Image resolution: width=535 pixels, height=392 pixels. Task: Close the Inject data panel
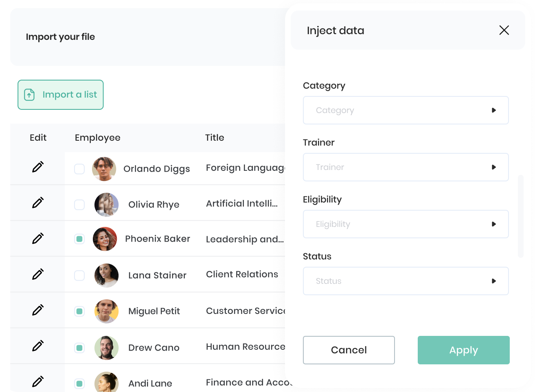click(504, 30)
